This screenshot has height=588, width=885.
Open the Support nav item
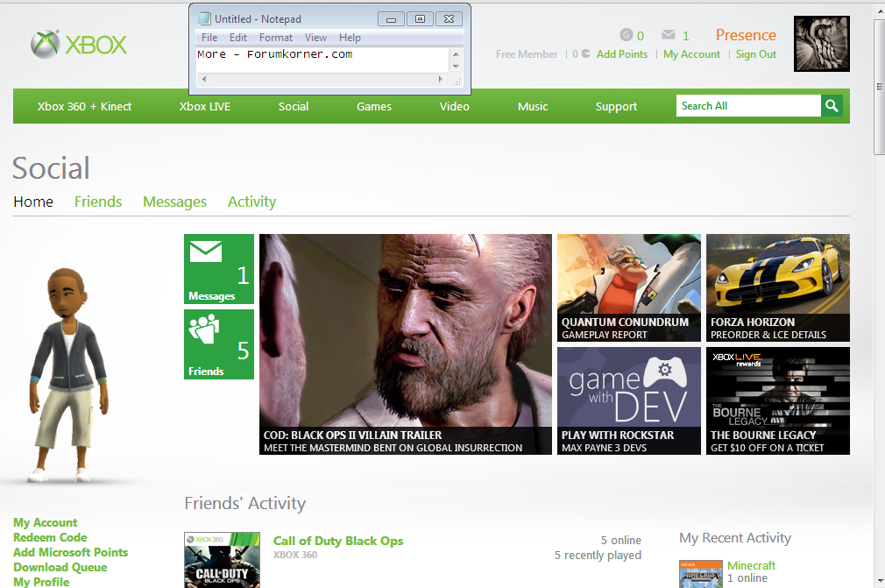[616, 106]
